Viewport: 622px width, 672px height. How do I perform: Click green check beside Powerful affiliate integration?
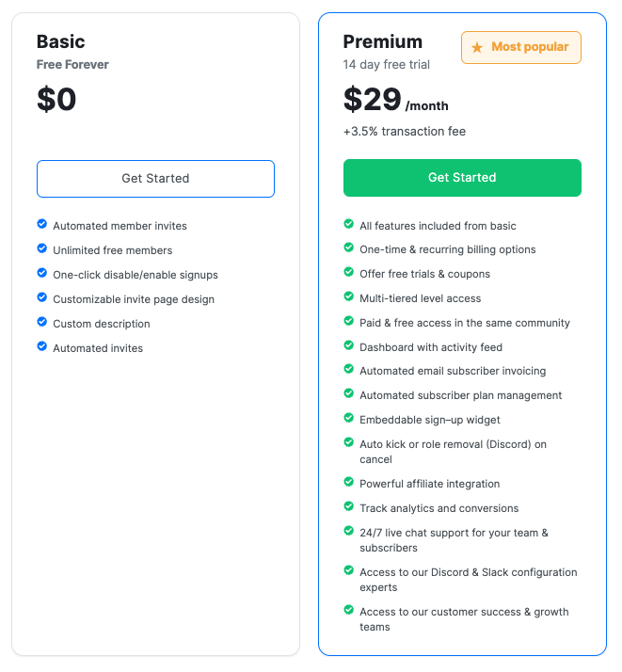tap(348, 482)
